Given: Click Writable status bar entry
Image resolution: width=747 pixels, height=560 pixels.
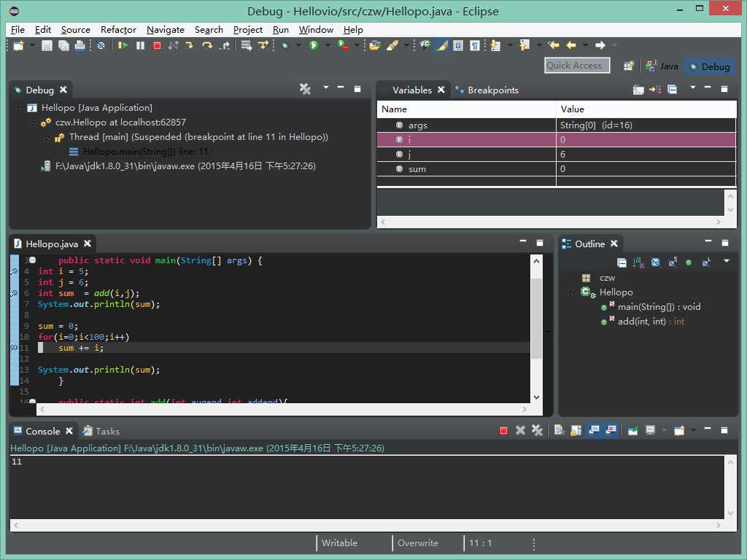Looking at the screenshot, I should point(339,542).
